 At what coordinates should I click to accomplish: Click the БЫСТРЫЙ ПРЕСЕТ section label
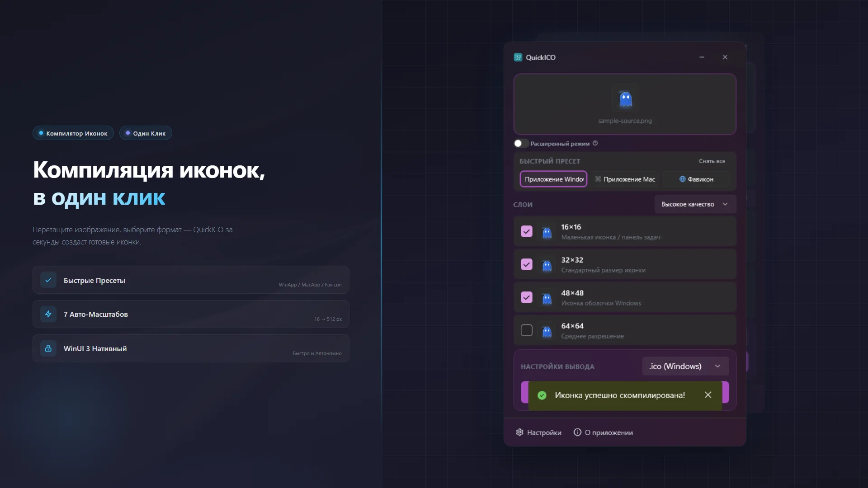coord(550,161)
